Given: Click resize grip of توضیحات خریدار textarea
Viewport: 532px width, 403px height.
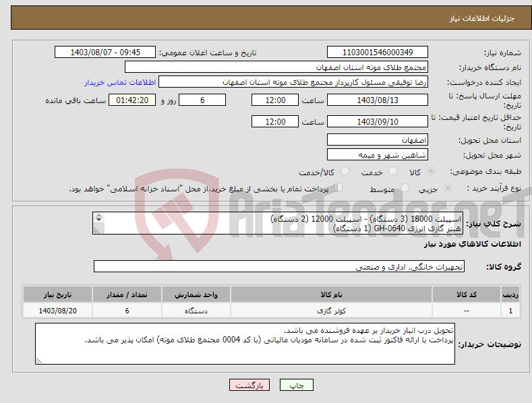Looking at the screenshot, I should click(x=39, y=361).
